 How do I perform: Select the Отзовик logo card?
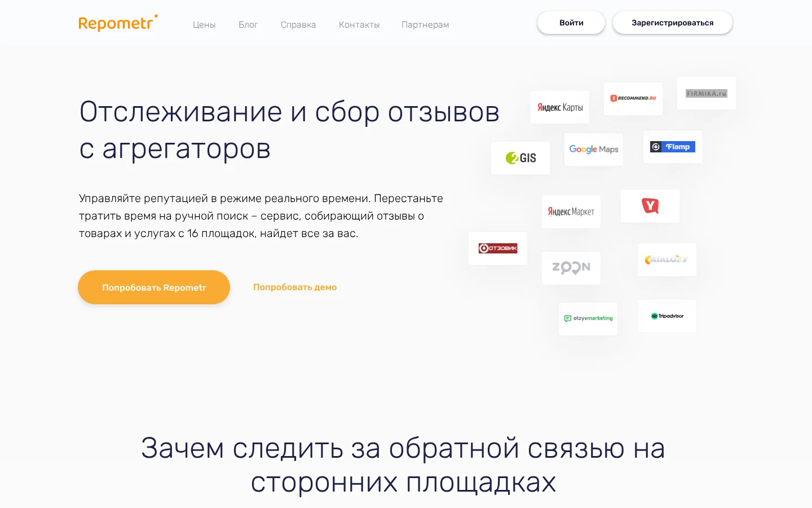(x=498, y=248)
